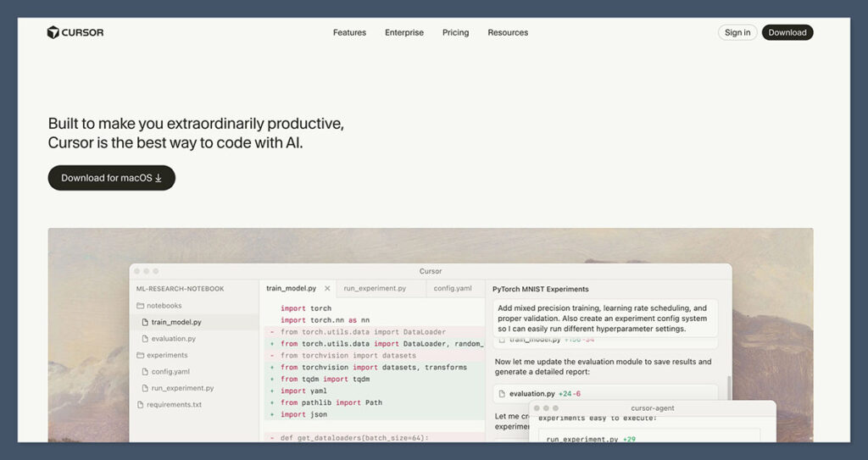868x460 pixels.
Task: Close the train_model.py tab via X
Action: [327, 289]
